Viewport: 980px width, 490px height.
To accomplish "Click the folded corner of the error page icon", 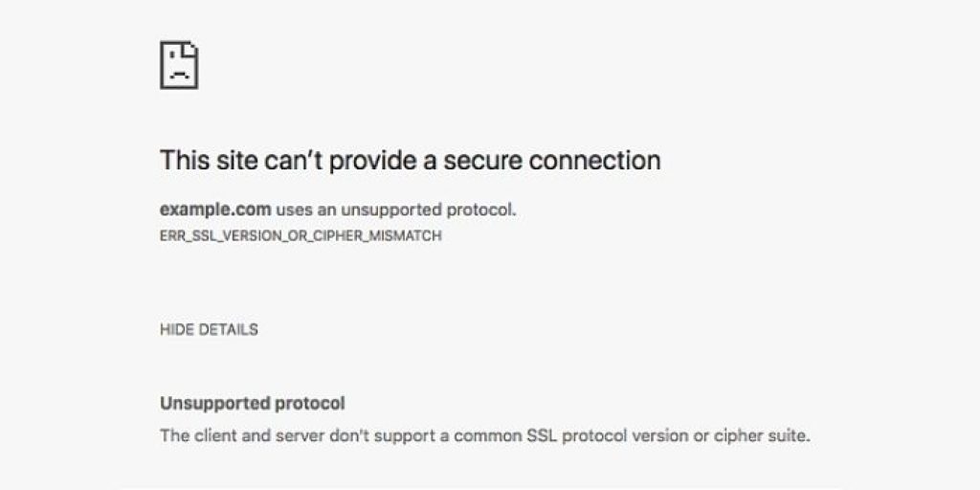I will click(192, 49).
